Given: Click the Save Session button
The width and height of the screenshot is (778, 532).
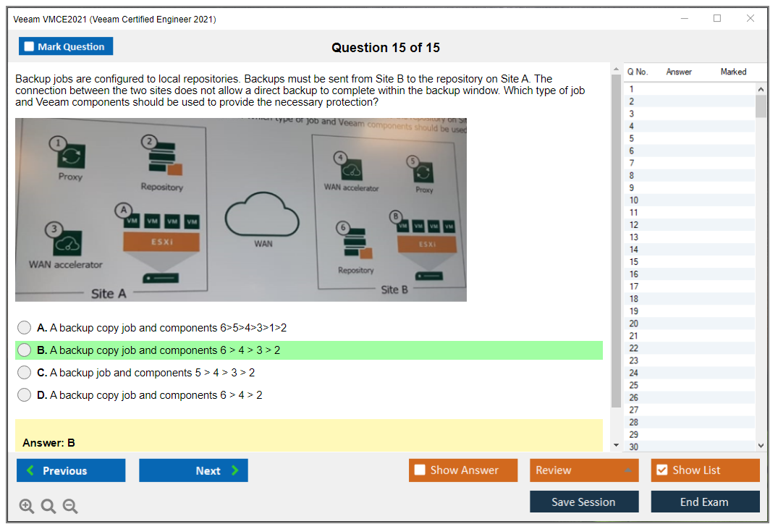Looking at the screenshot, I should pyautogui.click(x=583, y=502).
